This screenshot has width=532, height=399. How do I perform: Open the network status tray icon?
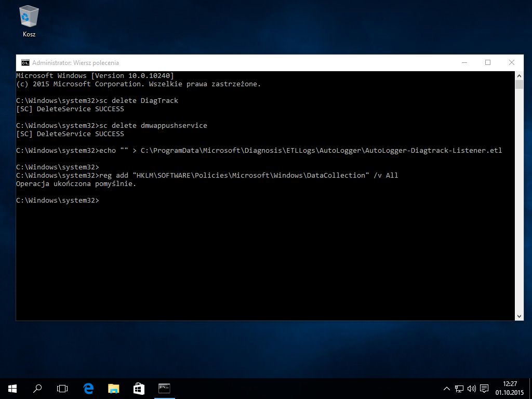click(x=459, y=389)
